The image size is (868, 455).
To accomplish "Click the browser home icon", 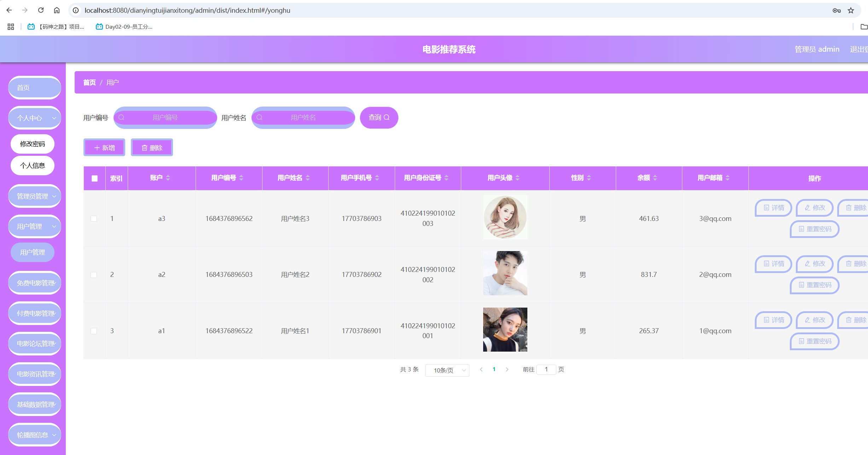I will tap(57, 10).
